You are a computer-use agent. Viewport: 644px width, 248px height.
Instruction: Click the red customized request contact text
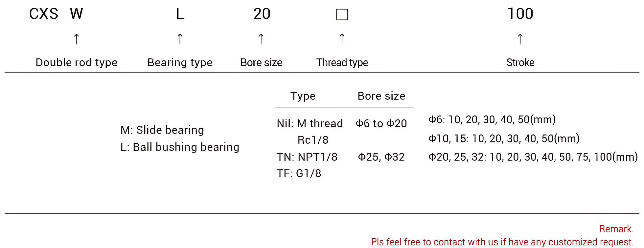[502, 242]
